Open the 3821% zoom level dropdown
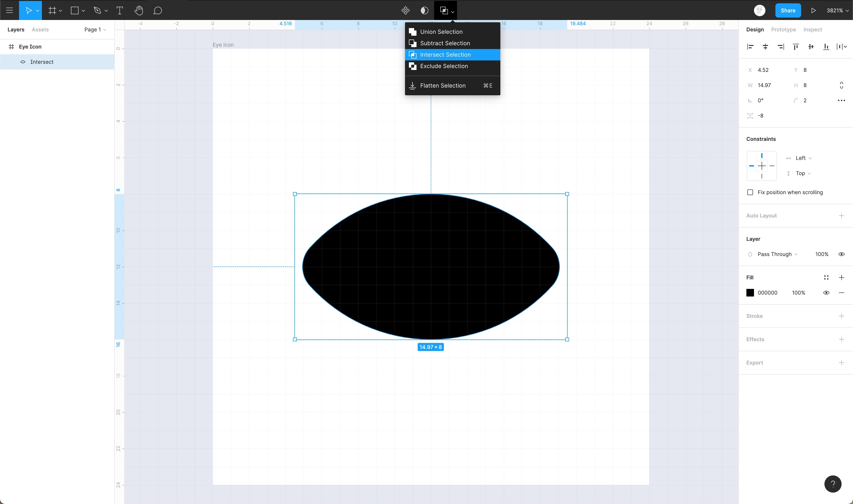The image size is (853, 504). click(x=837, y=10)
